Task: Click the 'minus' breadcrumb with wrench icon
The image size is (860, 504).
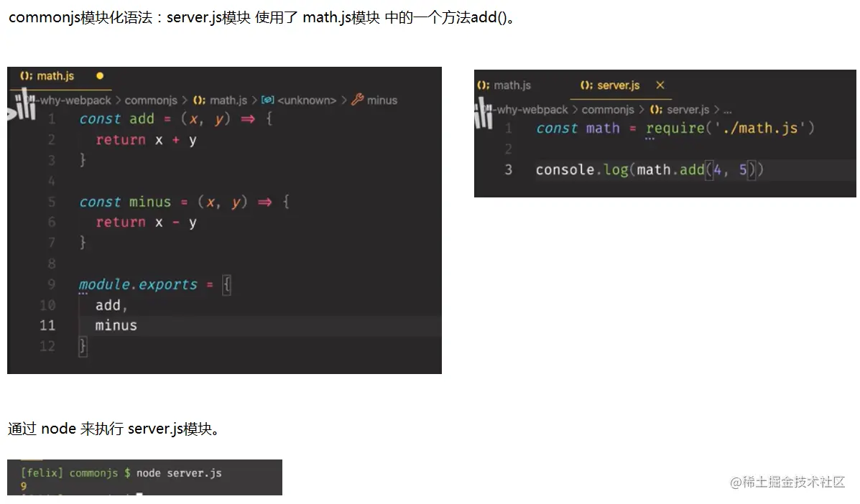Action: pyautogui.click(x=374, y=101)
